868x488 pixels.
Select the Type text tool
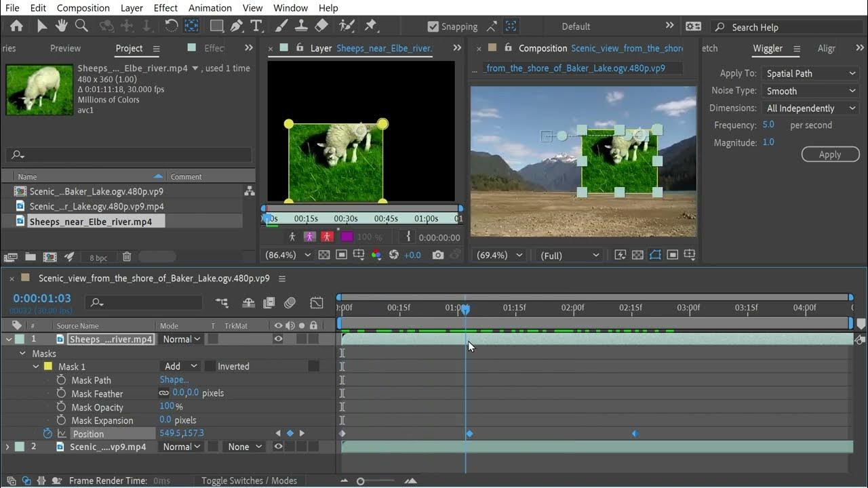256,26
